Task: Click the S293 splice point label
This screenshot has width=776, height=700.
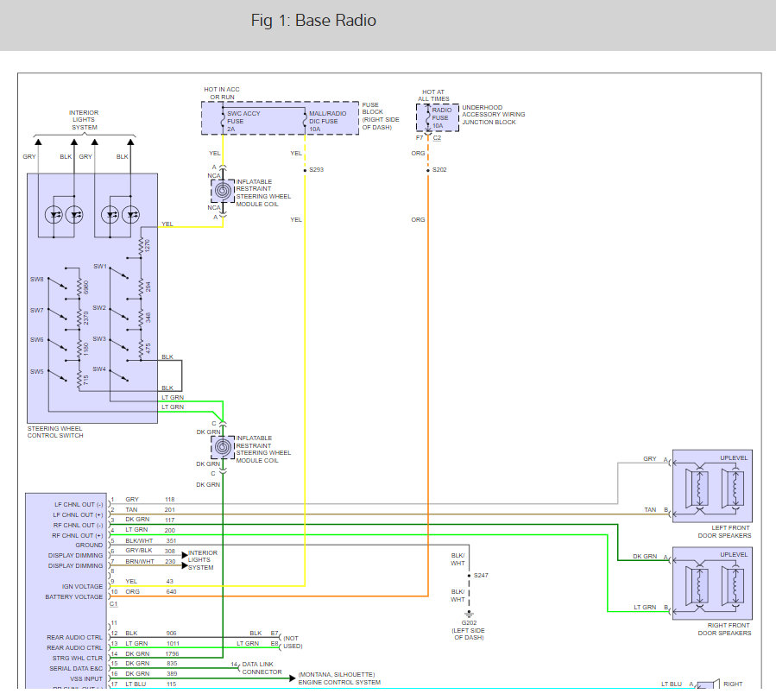Action: click(x=316, y=170)
